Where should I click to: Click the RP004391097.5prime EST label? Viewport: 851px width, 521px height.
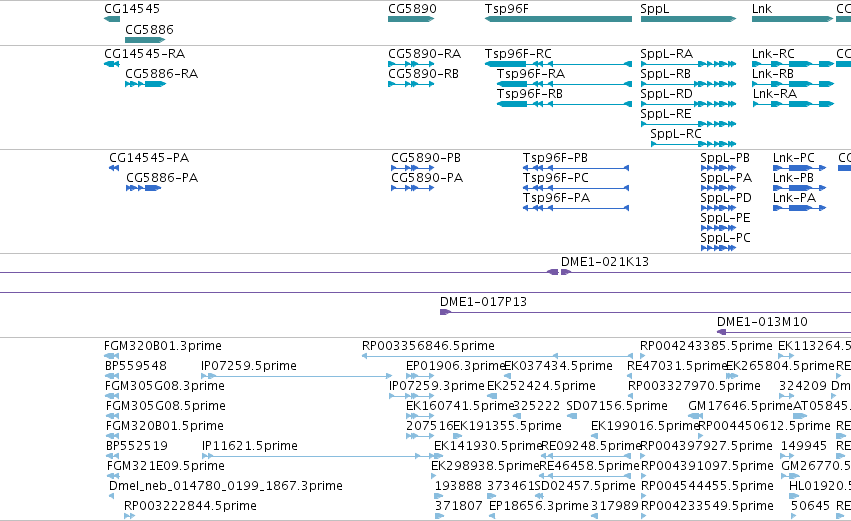[707, 467]
